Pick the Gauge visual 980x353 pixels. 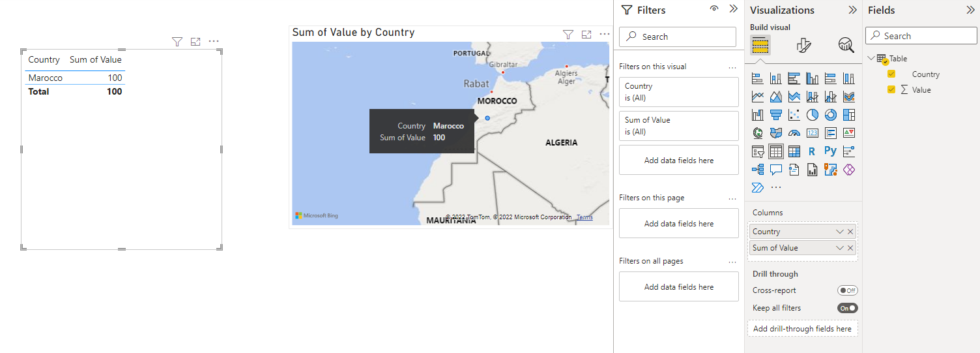[794, 133]
